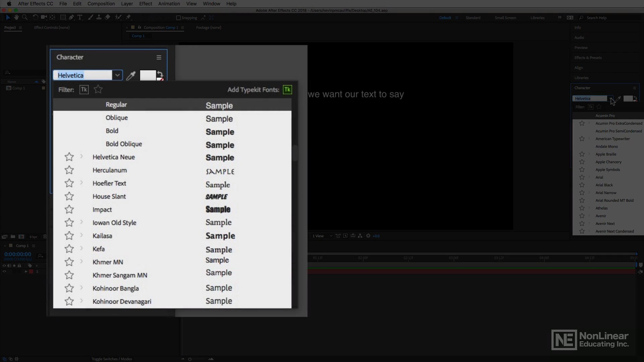This screenshot has height=362, width=644.
Task: Choose Bold Oblique font style
Action: click(x=124, y=144)
